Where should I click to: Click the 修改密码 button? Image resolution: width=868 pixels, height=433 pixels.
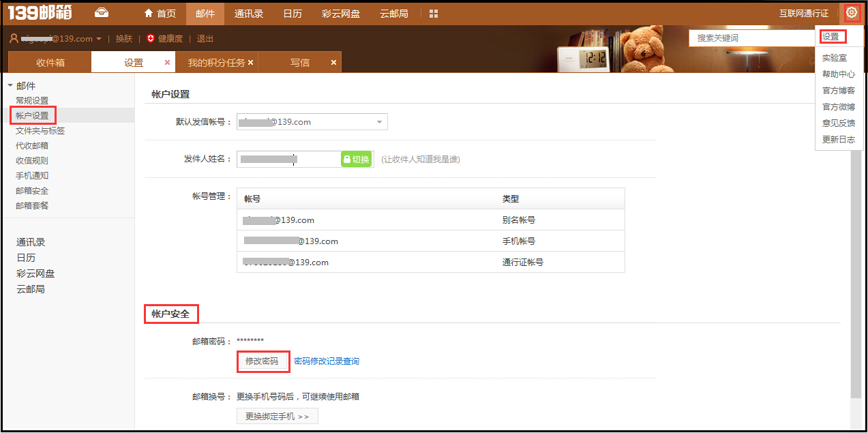point(263,362)
